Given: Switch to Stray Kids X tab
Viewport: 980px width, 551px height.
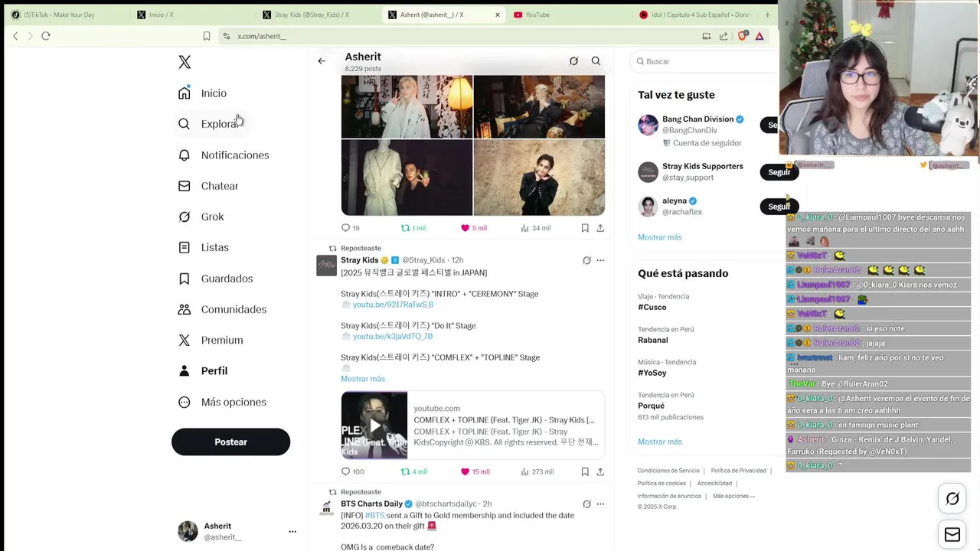Looking at the screenshot, I should click(318, 15).
